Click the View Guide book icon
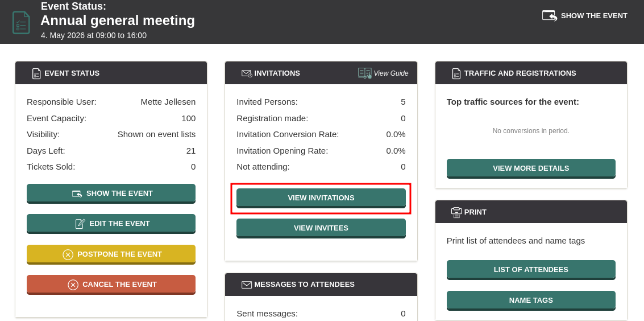 click(364, 73)
